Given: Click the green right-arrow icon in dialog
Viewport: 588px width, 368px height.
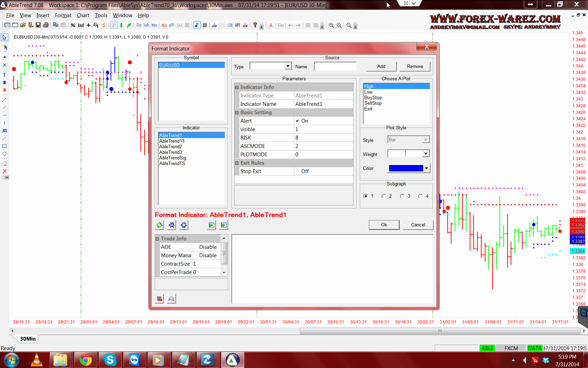Looking at the screenshot, I should [224, 225].
